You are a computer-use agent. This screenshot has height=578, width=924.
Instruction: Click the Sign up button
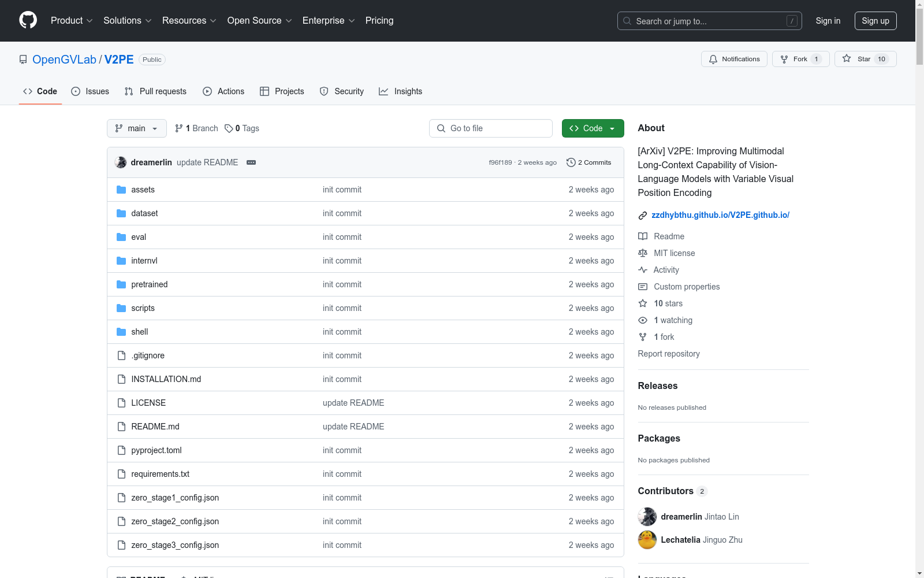point(875,21)
